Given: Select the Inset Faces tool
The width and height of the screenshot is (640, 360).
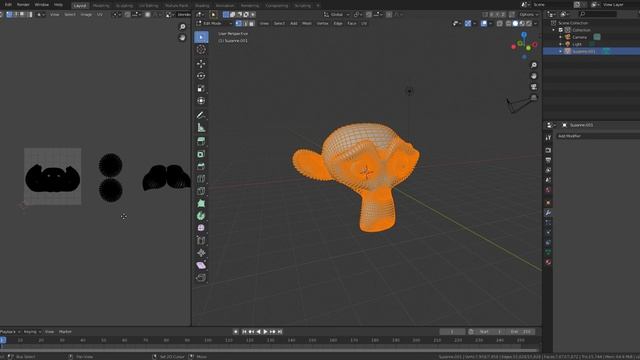Looking at the screenshot, I should (201, 154).
